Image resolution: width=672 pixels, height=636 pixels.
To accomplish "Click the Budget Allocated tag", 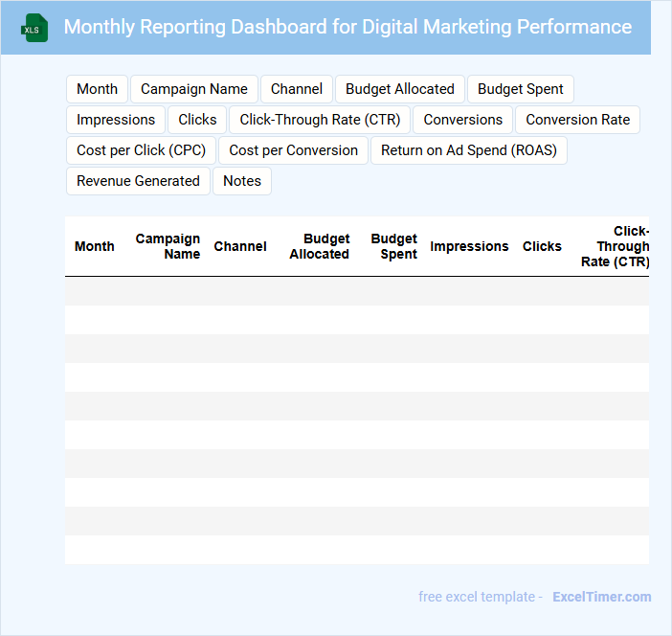I will [x=400, y=89].
